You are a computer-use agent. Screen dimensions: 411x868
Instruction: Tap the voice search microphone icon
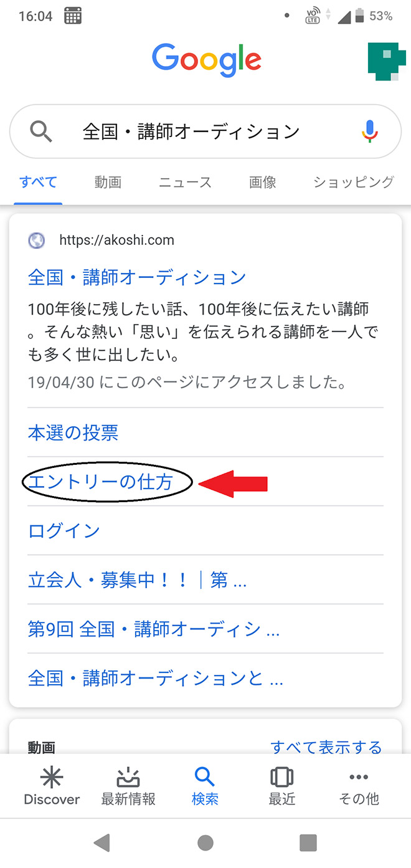(x=370, y=131)
